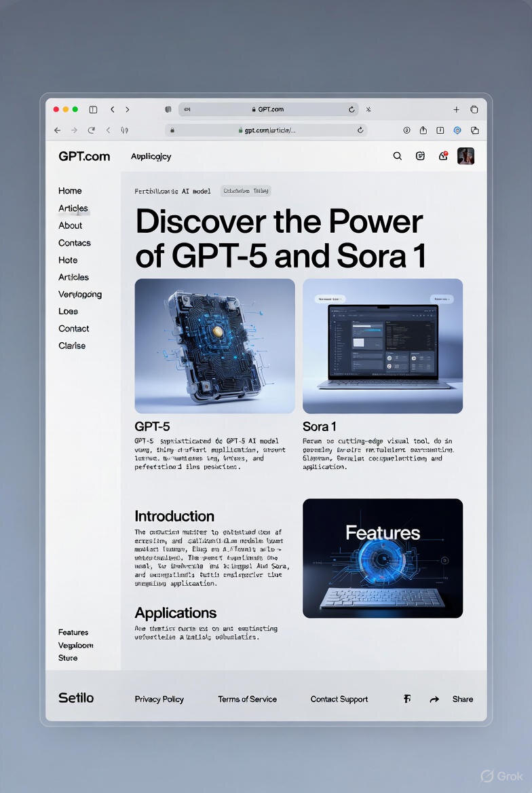Click the Fertbilleanic AI model breadcrumb text
The width and height of the screenshot is (532, 793).
(172, 191)
